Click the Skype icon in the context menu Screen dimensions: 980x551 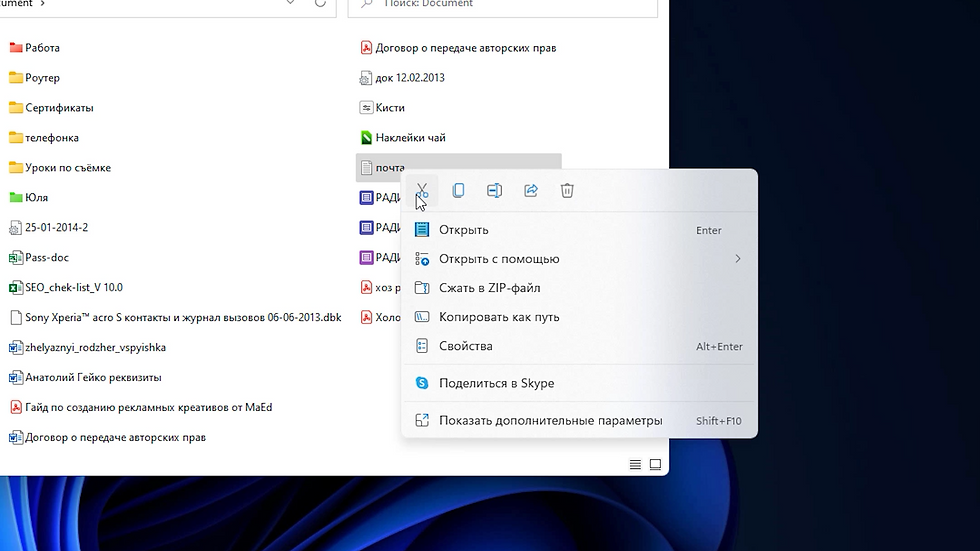pos(422,383)
